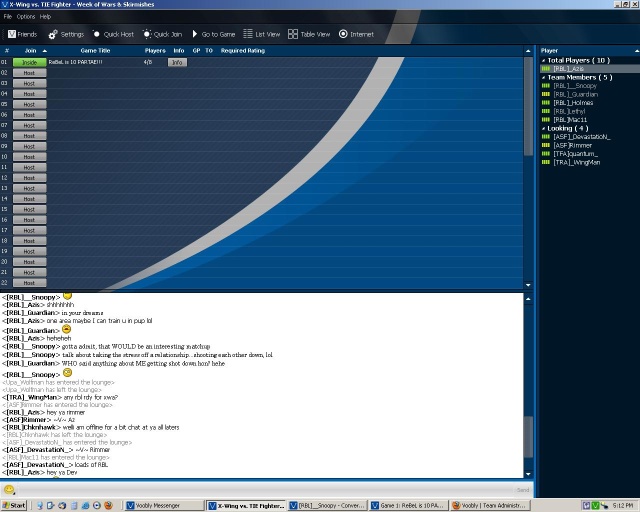Click the green Inside button for room 01
Screen dimensions: 640x512
29,62
